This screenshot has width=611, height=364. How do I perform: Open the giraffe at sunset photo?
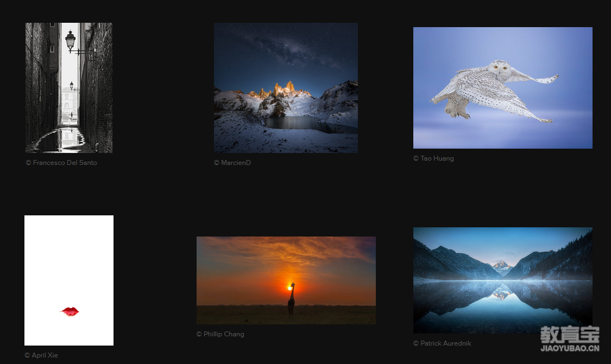(286, 280)
